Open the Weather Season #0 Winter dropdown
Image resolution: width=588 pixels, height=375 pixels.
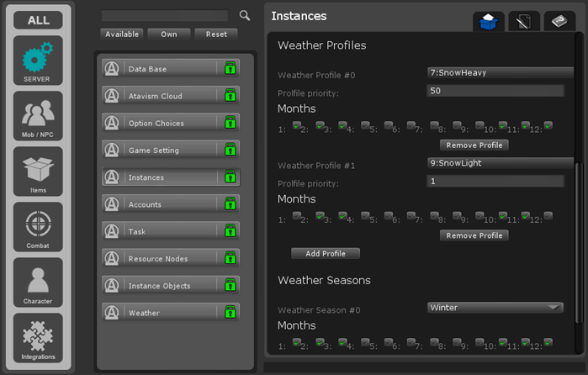click(495, 308)
